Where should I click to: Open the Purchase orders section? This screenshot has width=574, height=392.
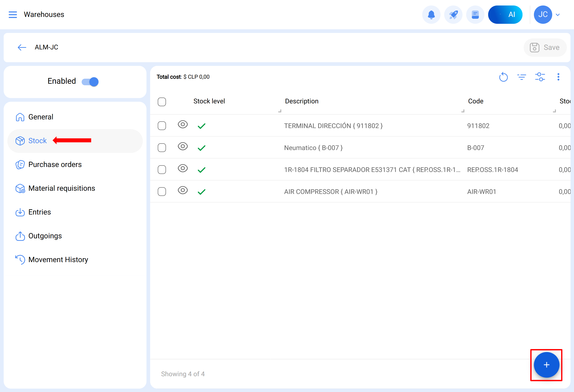pyautogui.click(x=55, y=164)
